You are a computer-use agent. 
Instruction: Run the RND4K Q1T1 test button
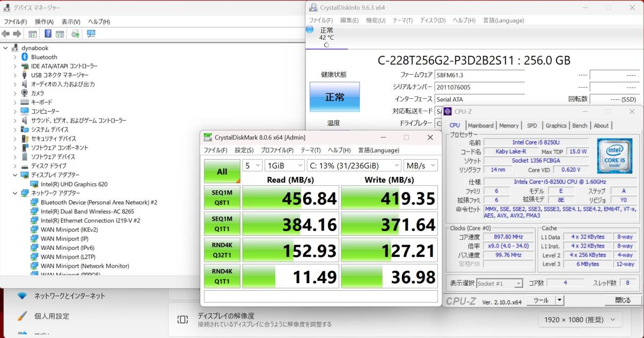coord(222,276)
